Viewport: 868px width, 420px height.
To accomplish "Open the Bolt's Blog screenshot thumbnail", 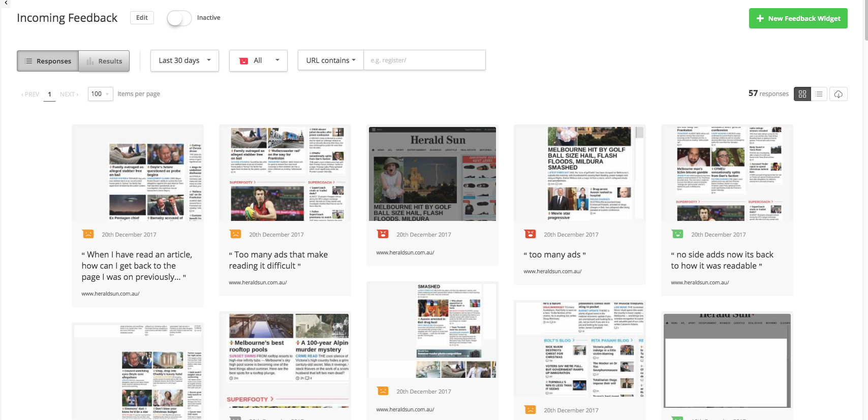I will click(580, 349).
